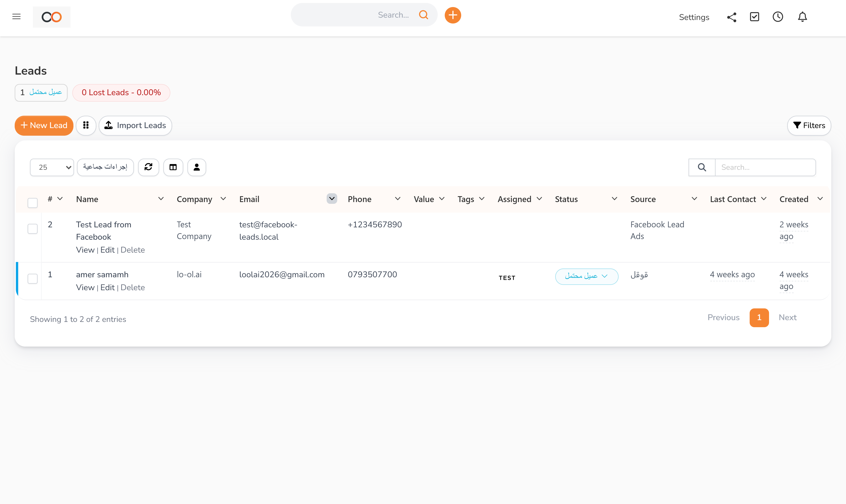Open the tasks checkmark icon

754,17
